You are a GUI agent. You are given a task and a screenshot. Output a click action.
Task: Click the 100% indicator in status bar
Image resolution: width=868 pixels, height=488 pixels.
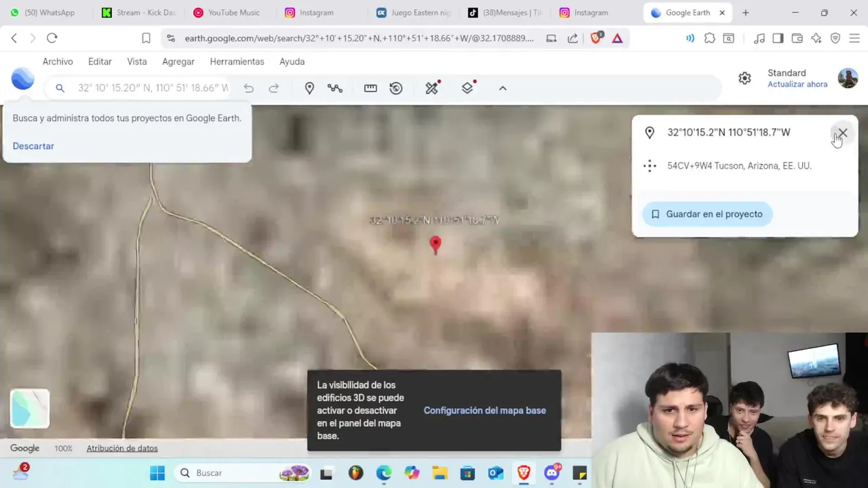(63, 448)
